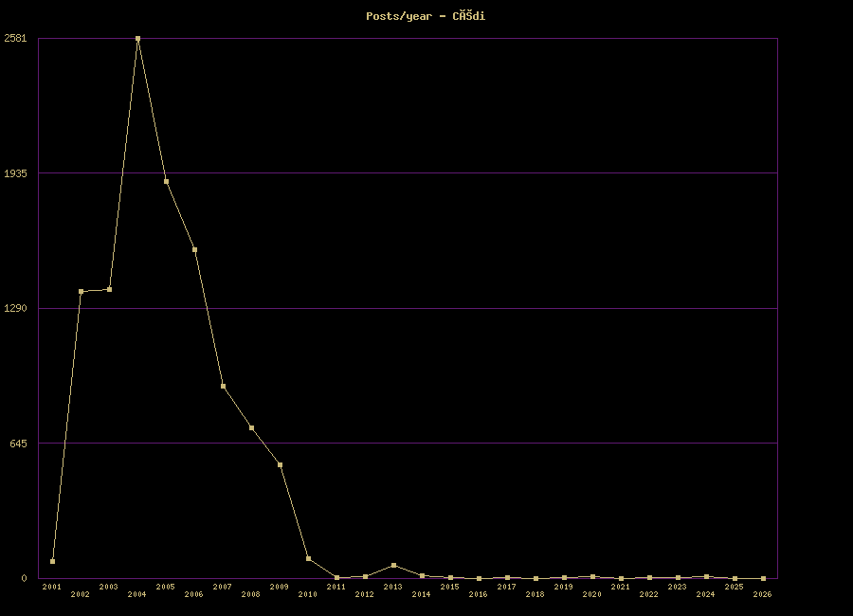Select the 2026 x-axis year label

(762, 594)
